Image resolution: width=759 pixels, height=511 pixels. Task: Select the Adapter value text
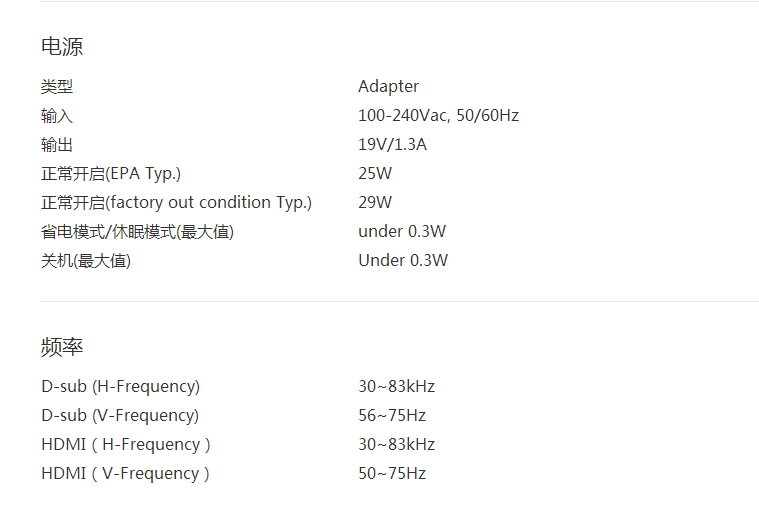[388, 86]
